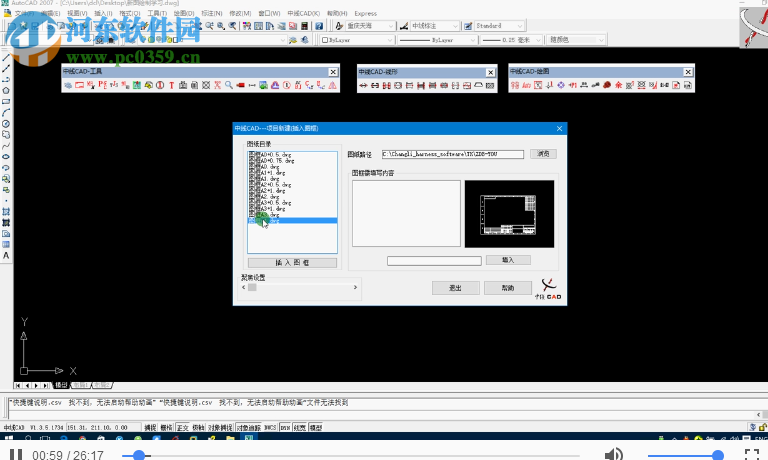768x460 pixels.
Task: Click the red T text icon in 中线CAD-工具
Action: [x=171, y=85]
